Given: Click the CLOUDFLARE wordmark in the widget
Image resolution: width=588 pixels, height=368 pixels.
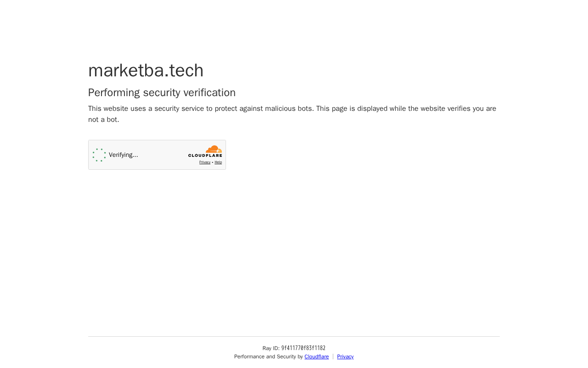Looking at the screenshot, I should click(205, 155).
